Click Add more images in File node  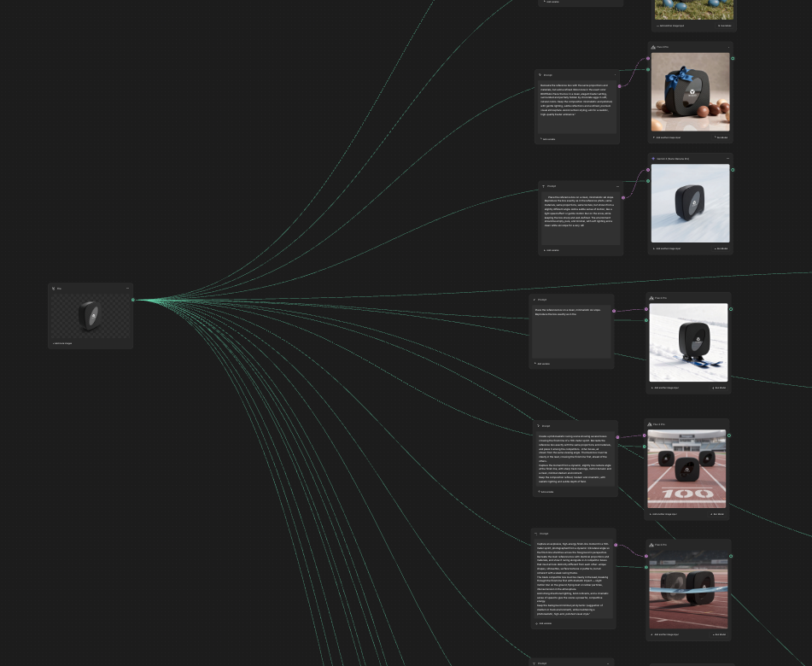tap(62, 343)
